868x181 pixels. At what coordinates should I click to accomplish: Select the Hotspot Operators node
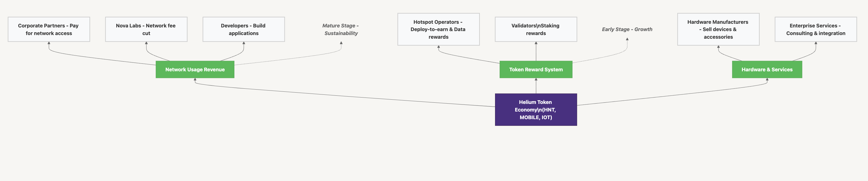[x=438, y=29]
